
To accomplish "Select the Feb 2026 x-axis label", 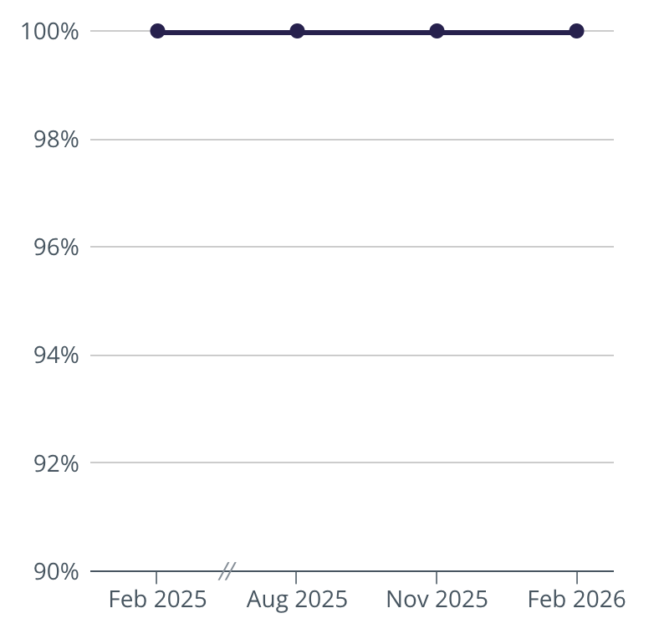I will 576,600.
